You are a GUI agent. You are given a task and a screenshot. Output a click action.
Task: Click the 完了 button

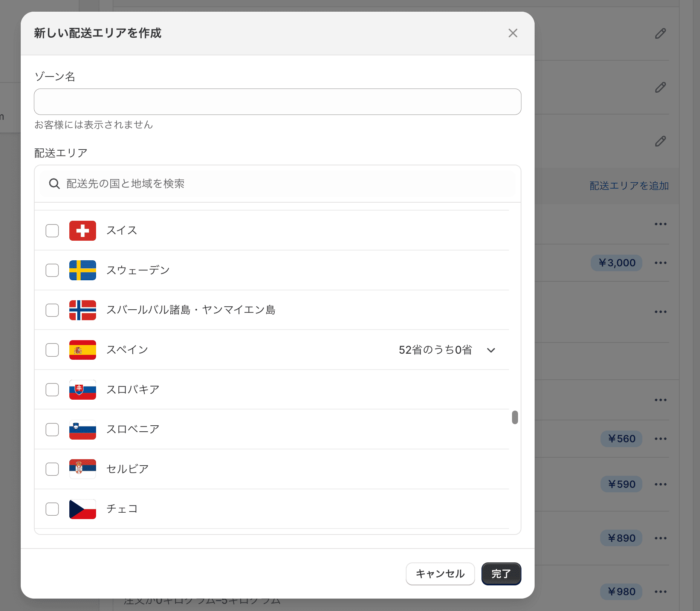point(501,574)
